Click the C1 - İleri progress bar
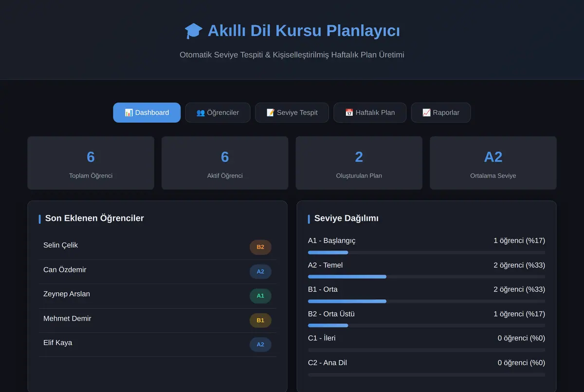Viewport: 584px width, 392px height. pyautogui.click(x=426, y=350)
